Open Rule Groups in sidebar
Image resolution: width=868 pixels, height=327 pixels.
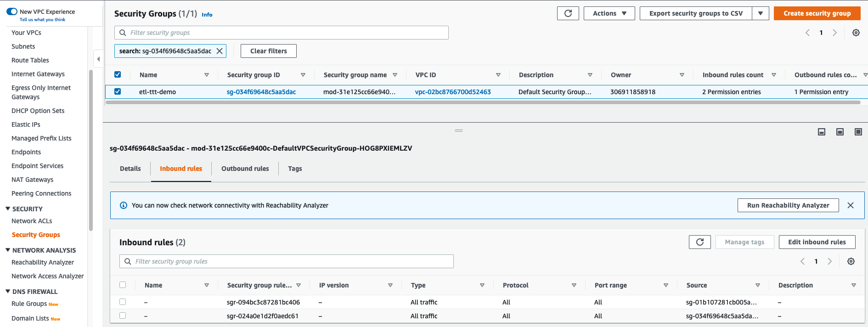29,304
